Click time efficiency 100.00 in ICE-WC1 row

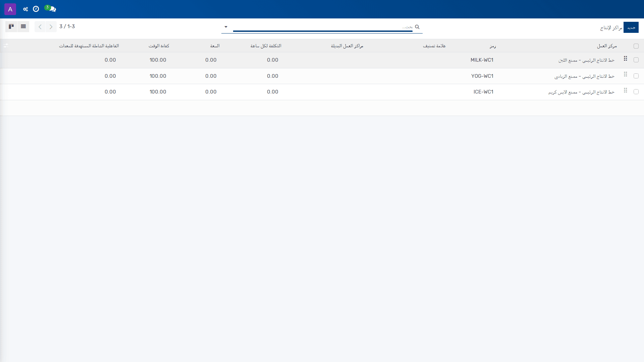158,92
